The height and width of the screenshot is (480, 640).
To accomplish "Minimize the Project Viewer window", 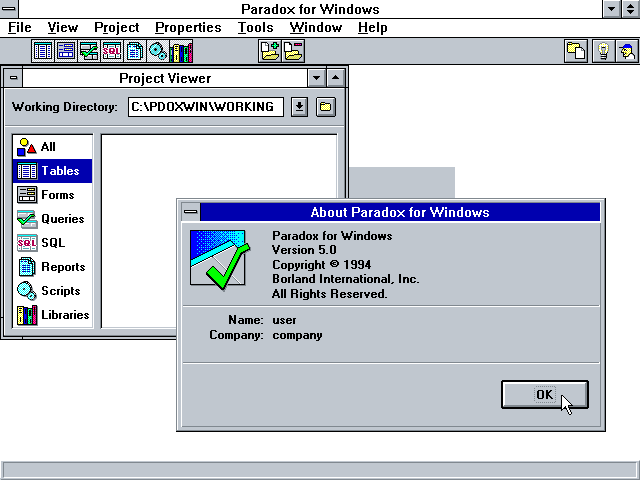I will [316, 78].
